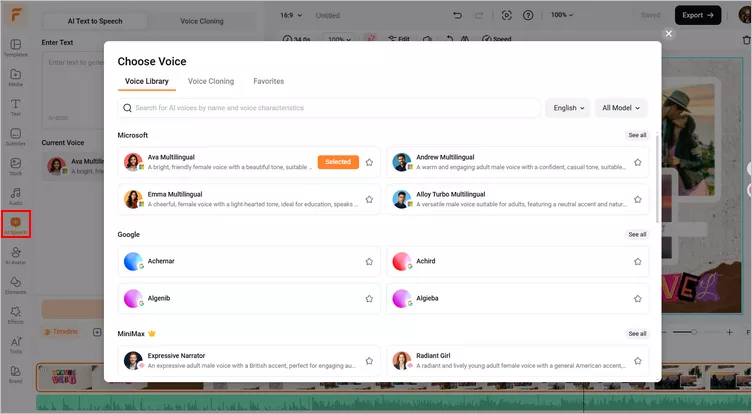Viewport: 752px width, 414px height.
Task: Open the Brand sidebar panel
Action: point(15,375)
